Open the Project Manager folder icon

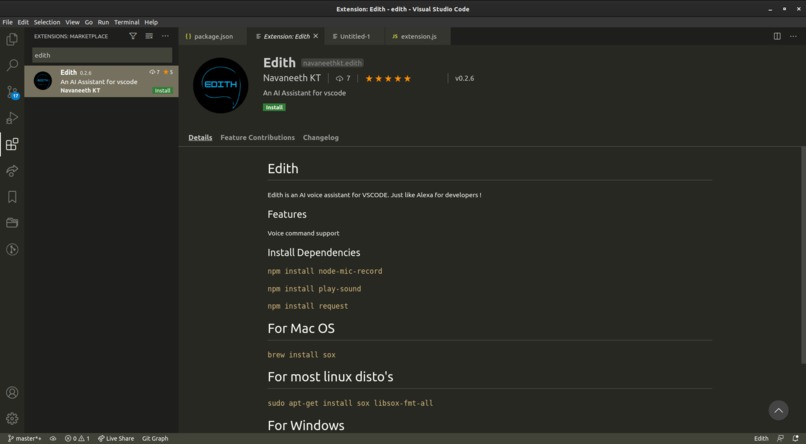(12, 223)
